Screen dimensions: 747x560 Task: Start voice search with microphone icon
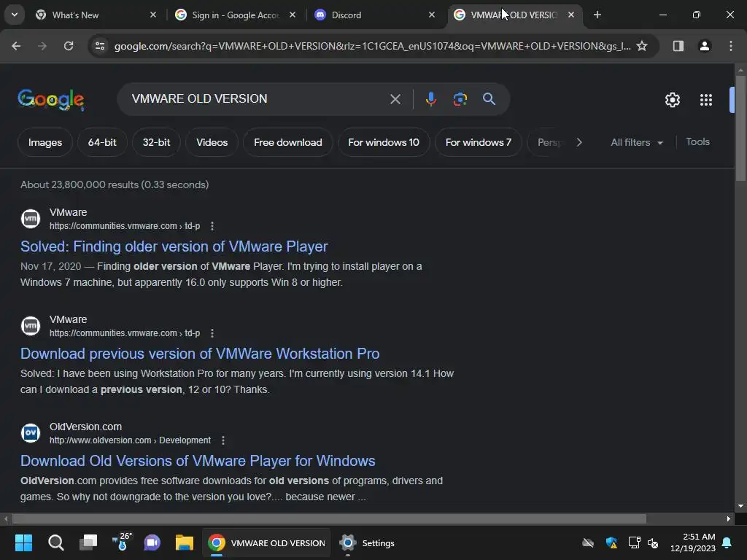pyautogui.click(x=430, y=99)
